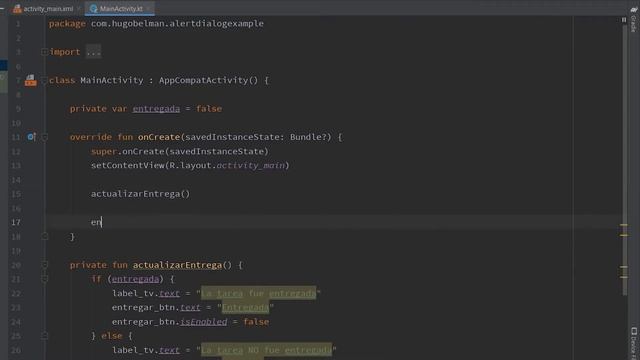The width and height of the screenshot is (640, 360).
Task: Open the Device File Explorer side tab
Action: tap(634, 343)
